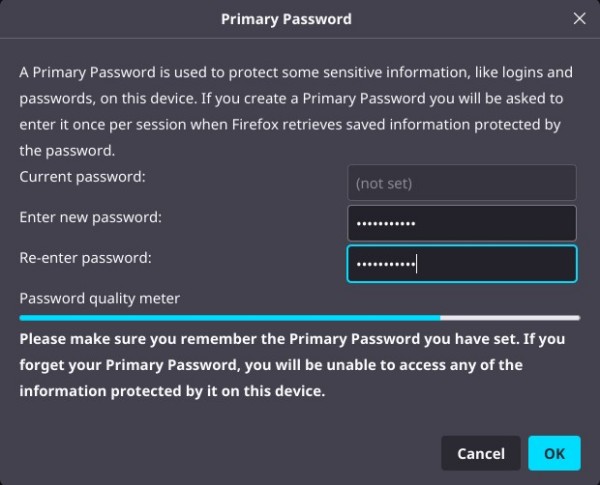Click the bold "information protected by it" line
This screenshot has height=485, width=600.
click(172, 391)
